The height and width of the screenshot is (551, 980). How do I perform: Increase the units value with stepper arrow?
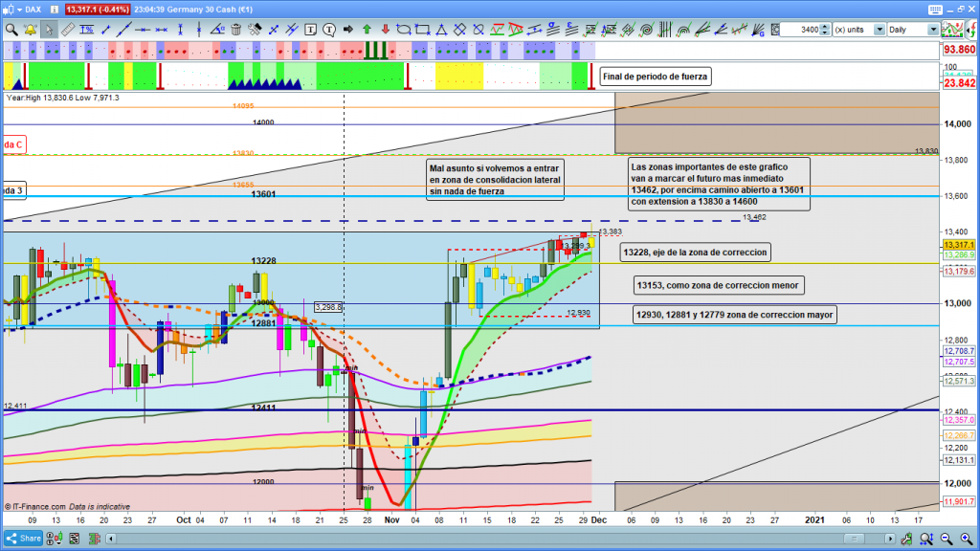(x=826, y=27)
